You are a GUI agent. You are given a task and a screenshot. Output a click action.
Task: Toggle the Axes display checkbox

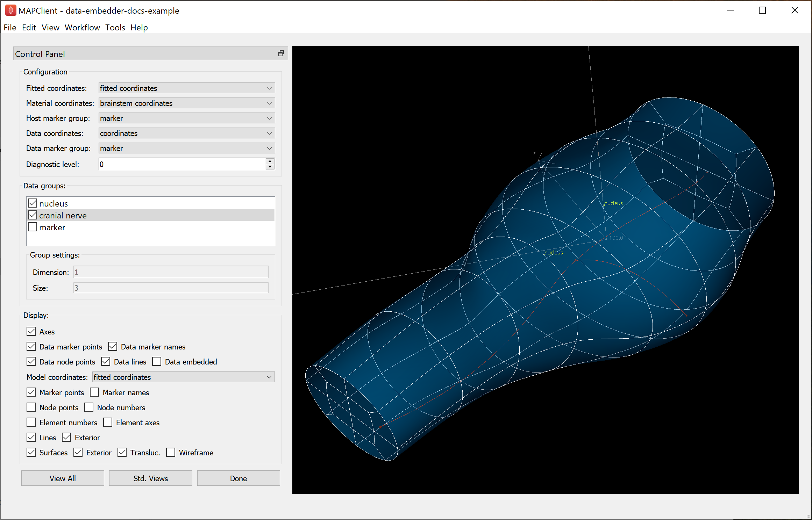31,331
